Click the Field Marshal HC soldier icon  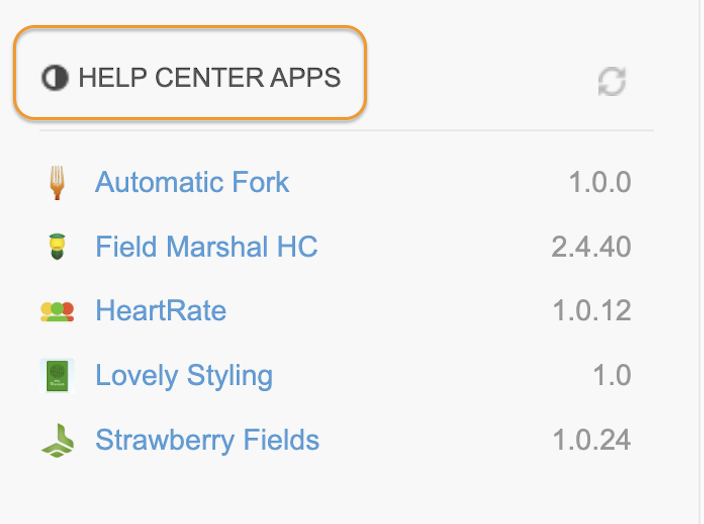[57, 247]
